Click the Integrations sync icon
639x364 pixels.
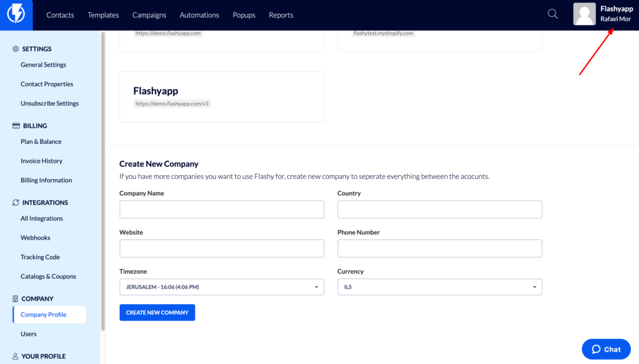coord(16,203)
